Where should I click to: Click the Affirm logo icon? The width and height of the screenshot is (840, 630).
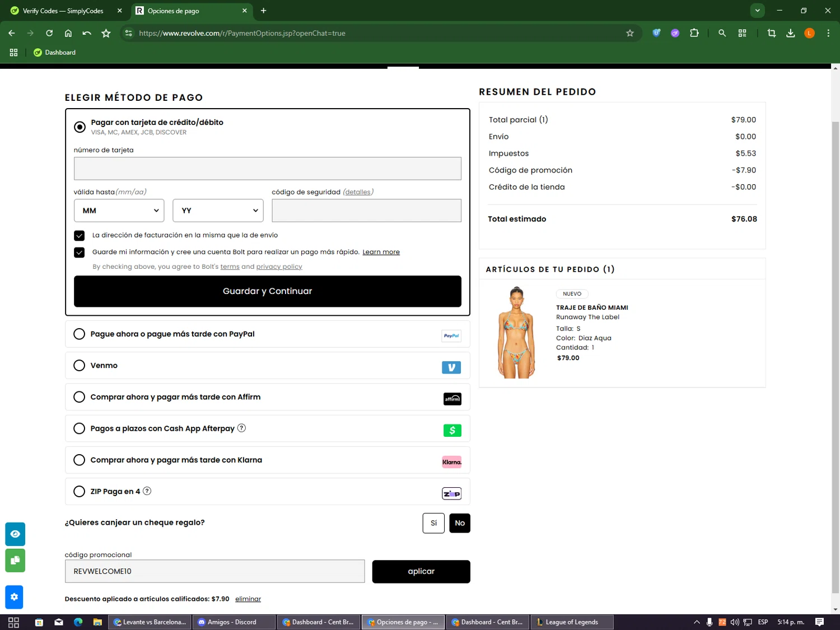tap(452, 399)
